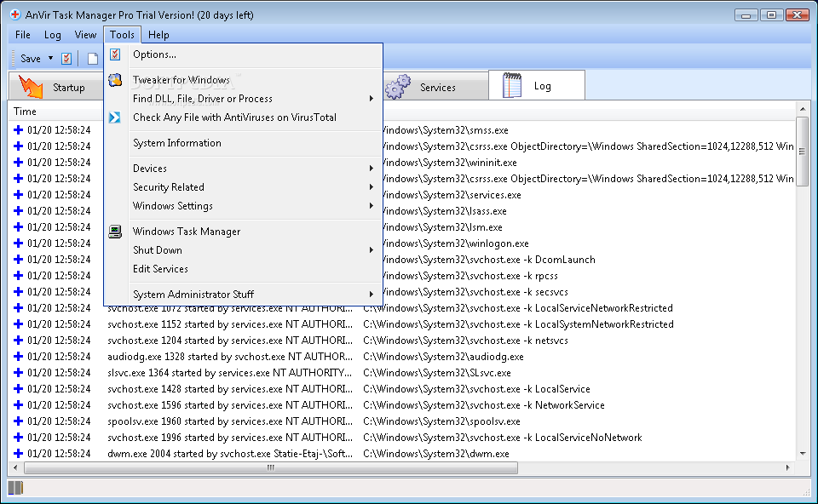
Task: Select 'audiodg.exe 1328 started by svchost.exe' entry
Action: pyautogui.click(x=230, y=357)
